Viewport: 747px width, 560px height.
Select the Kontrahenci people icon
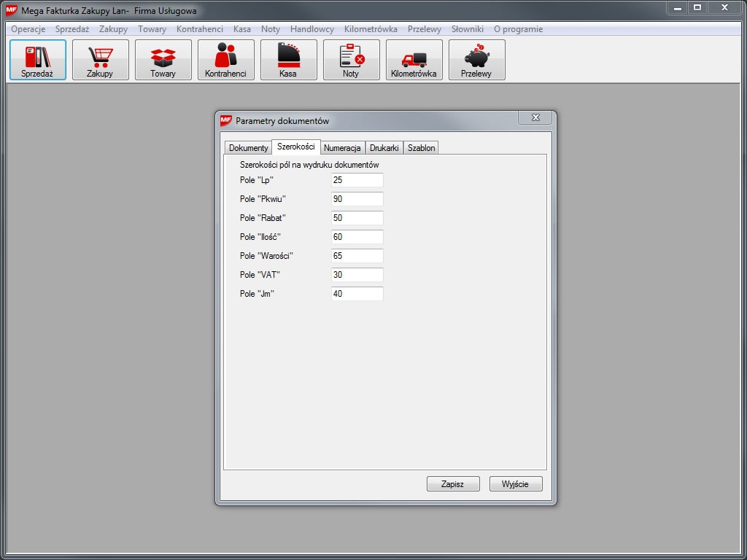226,60
